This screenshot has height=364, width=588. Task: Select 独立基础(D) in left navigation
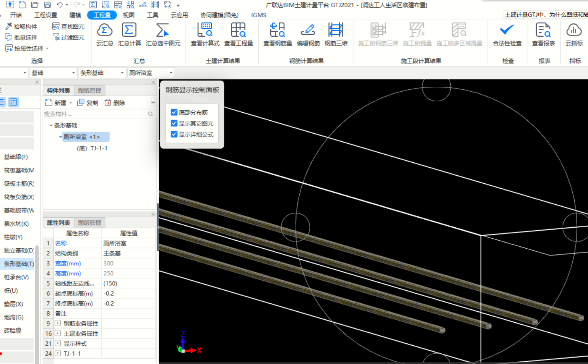tap(18, 251)
